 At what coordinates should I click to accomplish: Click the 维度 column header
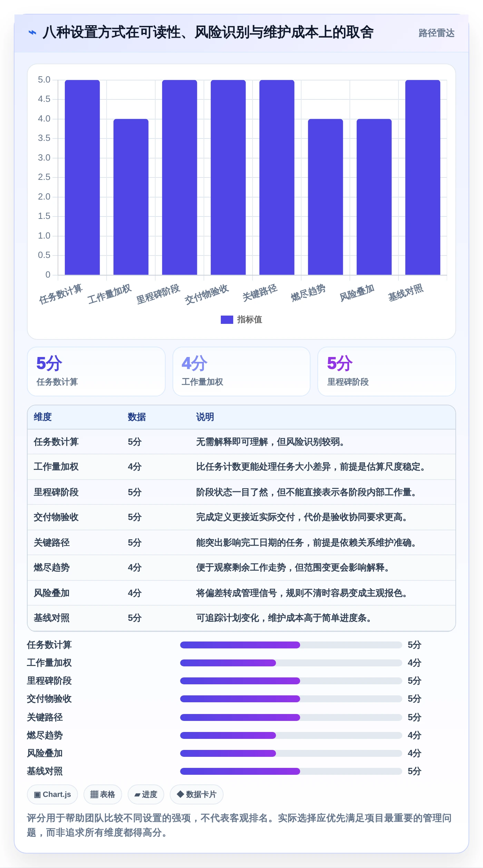tap(43, 417)
